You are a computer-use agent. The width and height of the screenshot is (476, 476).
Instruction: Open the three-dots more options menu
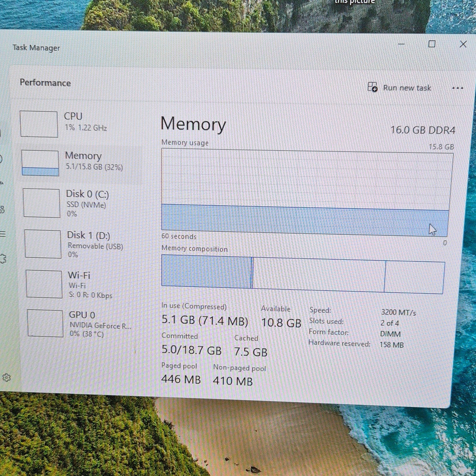click(x=457, y=88)
